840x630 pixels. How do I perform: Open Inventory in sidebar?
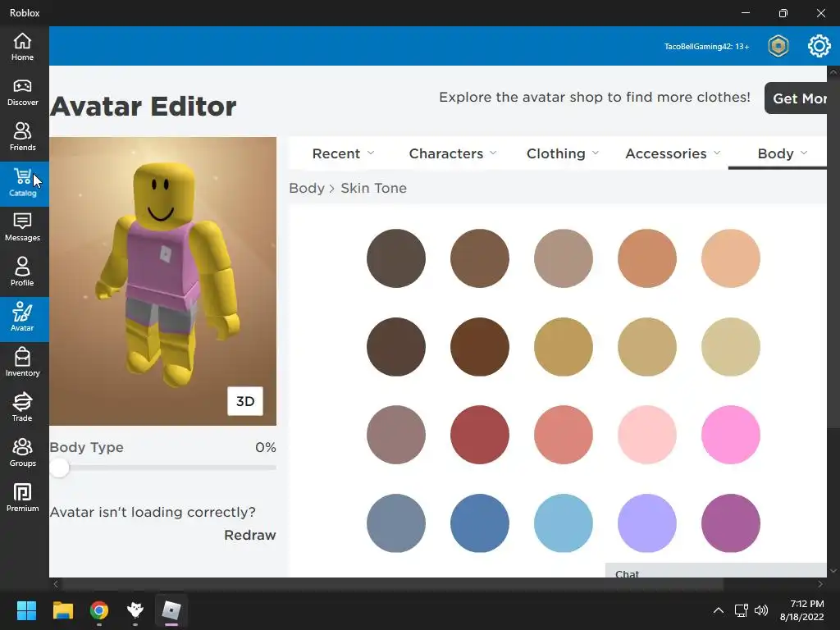click(x=22, y=363)
